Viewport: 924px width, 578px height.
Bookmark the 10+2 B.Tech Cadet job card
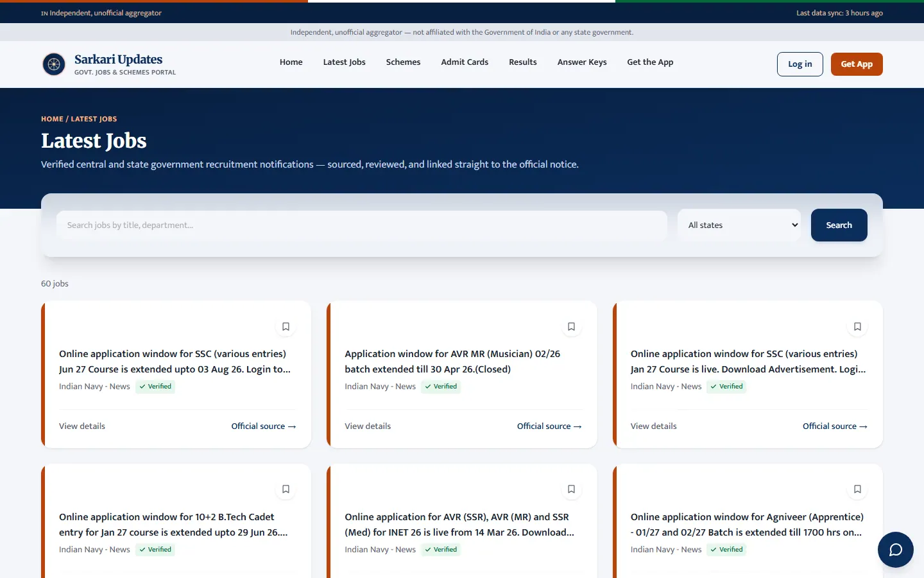(x=286, y=489)
